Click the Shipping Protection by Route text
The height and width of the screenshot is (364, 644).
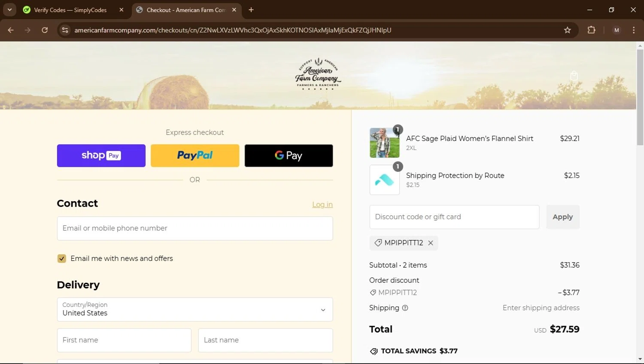[455, 175]
